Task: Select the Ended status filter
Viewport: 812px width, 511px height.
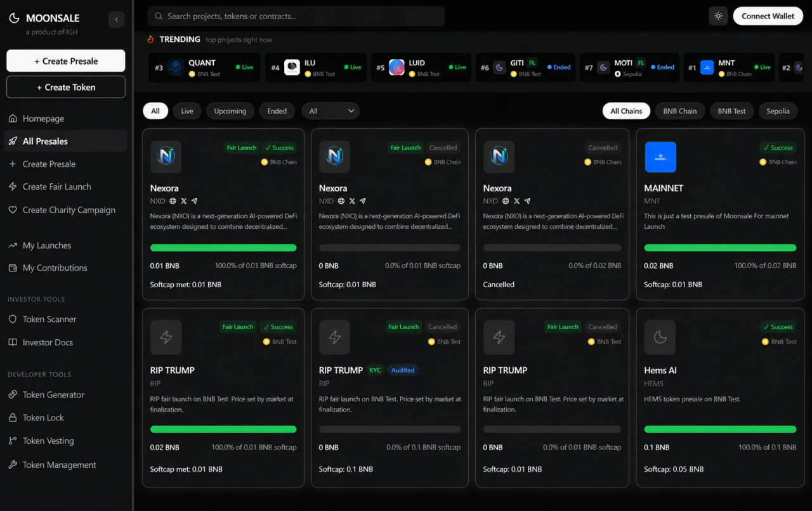Action: pos(277,111)
